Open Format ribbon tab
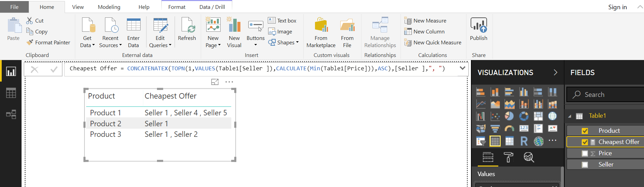 (177, 7)
